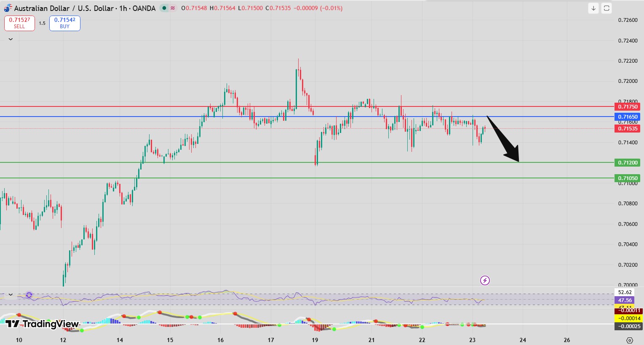Click the current price label 0.71535
Image resolution: width=644 pixels, height=345 pixels.
(628, 129)
